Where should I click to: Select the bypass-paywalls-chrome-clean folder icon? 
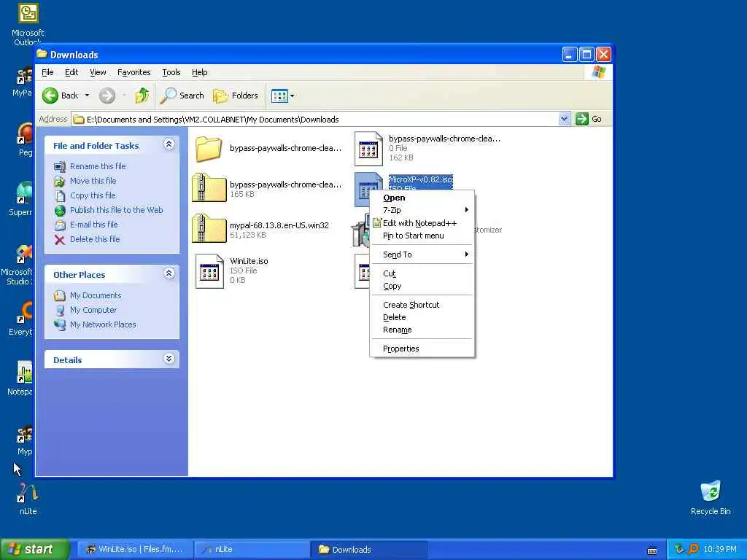(x=209, y=149)
